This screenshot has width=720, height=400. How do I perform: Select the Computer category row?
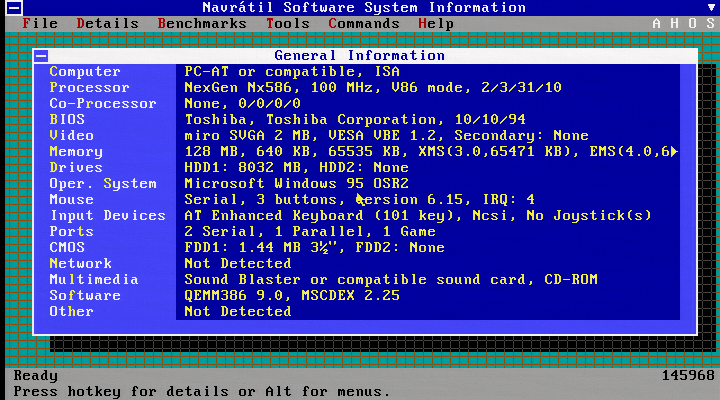pyautogui.click(x=85, y=72)
